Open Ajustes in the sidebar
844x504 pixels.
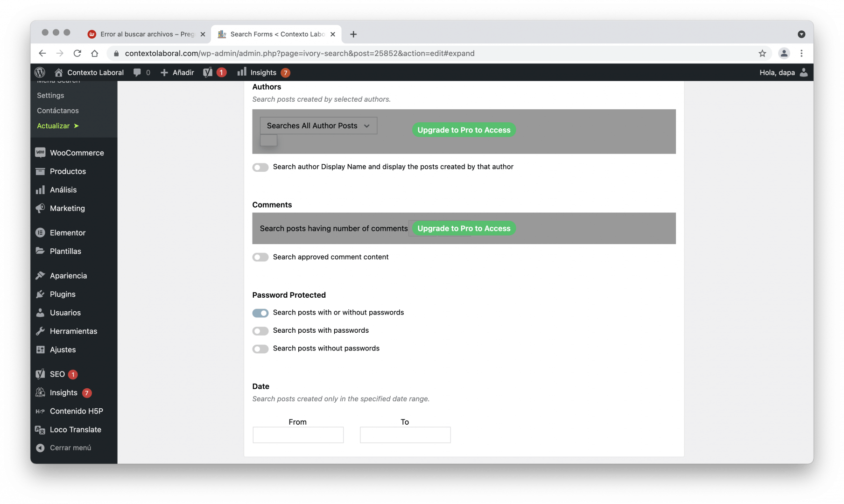point(74,350)
